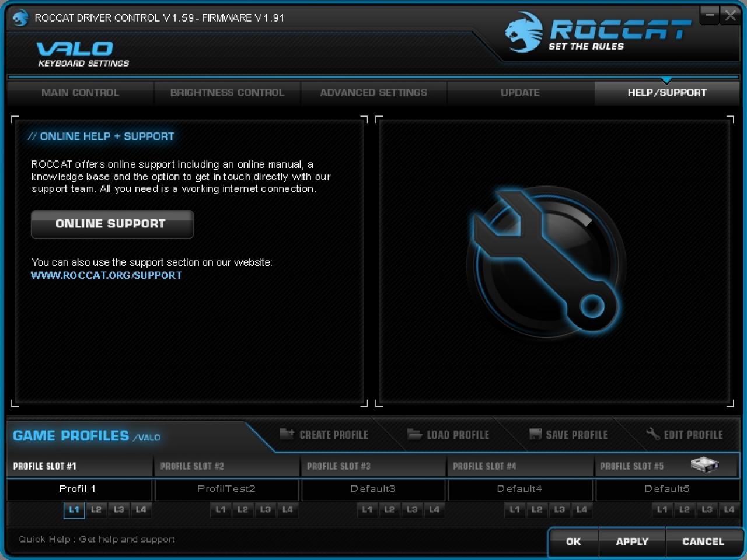The height and width of the screenshot is (560, 747).
Task: Toggle L3 under Profil 1
Action: click(118, 510)
